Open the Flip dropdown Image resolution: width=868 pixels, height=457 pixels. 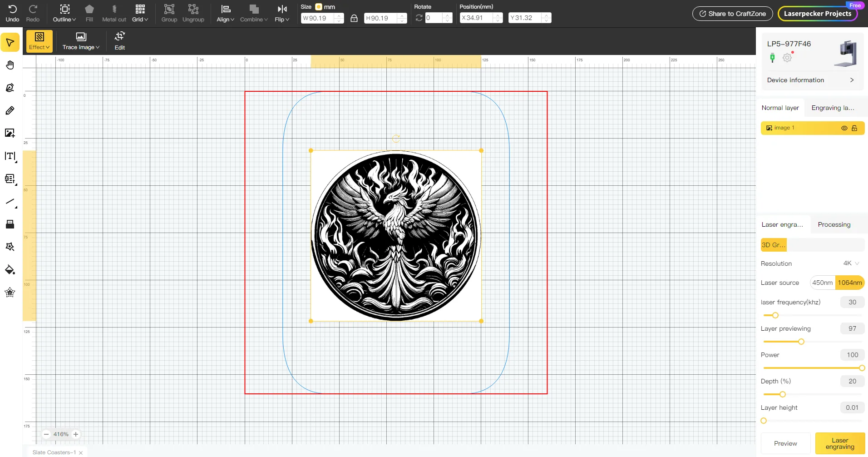click(x=282, y=13)
